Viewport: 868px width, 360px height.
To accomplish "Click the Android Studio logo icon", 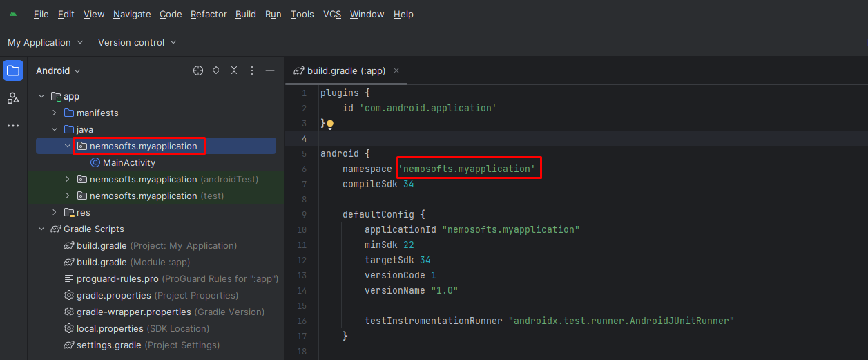I will point(13,14).
